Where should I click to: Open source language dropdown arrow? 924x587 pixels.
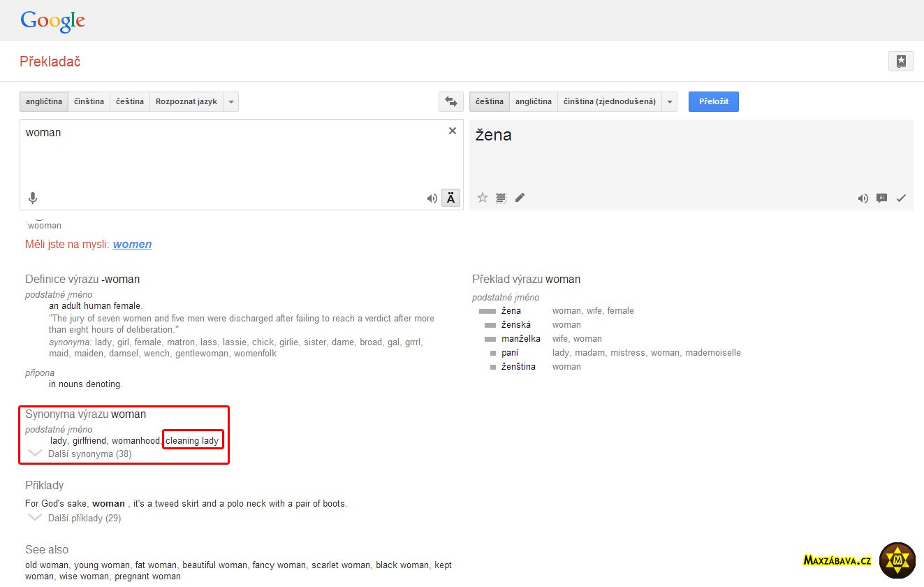point(232,101)
